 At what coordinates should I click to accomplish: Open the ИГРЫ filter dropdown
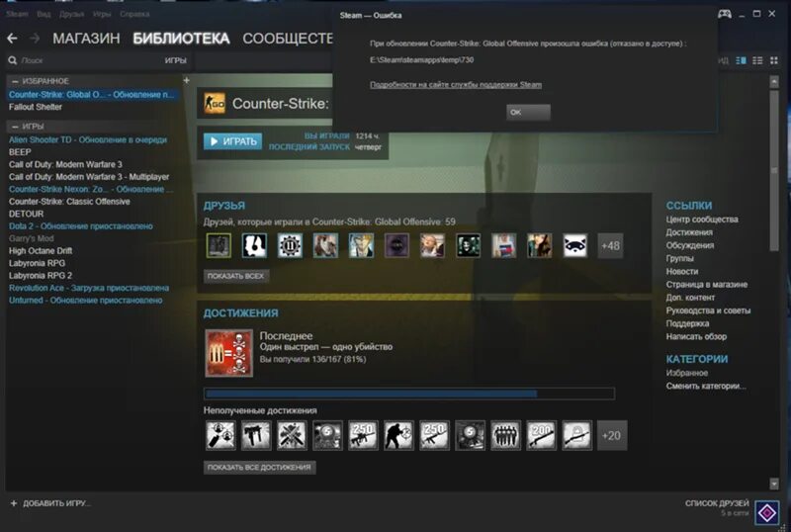click(176, 60)
